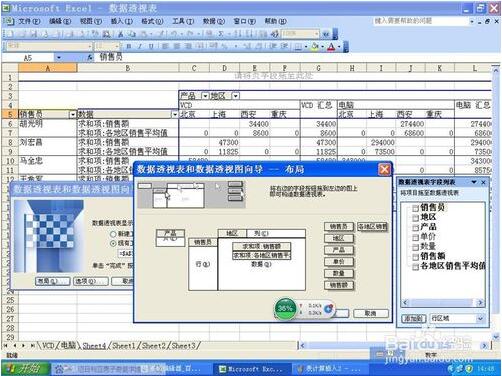
Task: Select 单价 in the field list pane
Action: coord(428,237)
